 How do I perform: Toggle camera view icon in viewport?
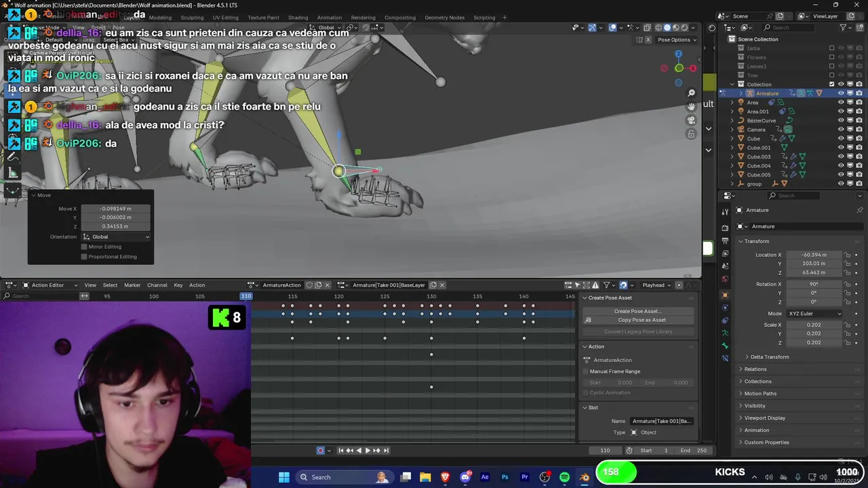pos(691,120)
